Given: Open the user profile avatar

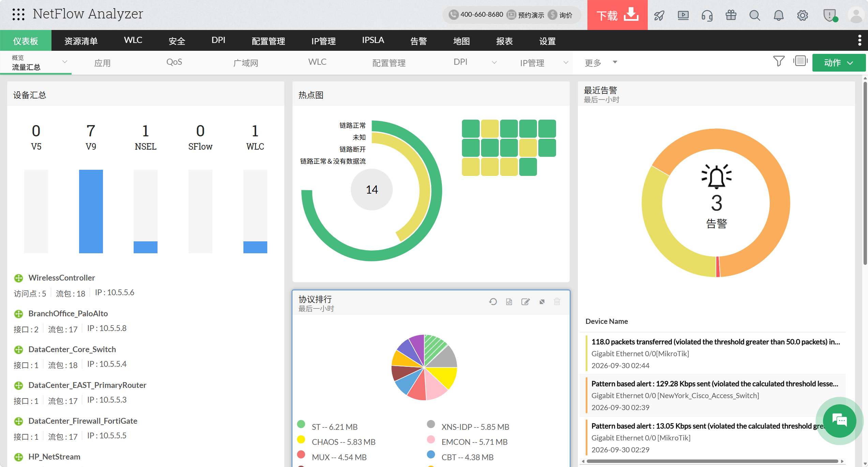Looking at the screenshot, I should pos(856,15).
